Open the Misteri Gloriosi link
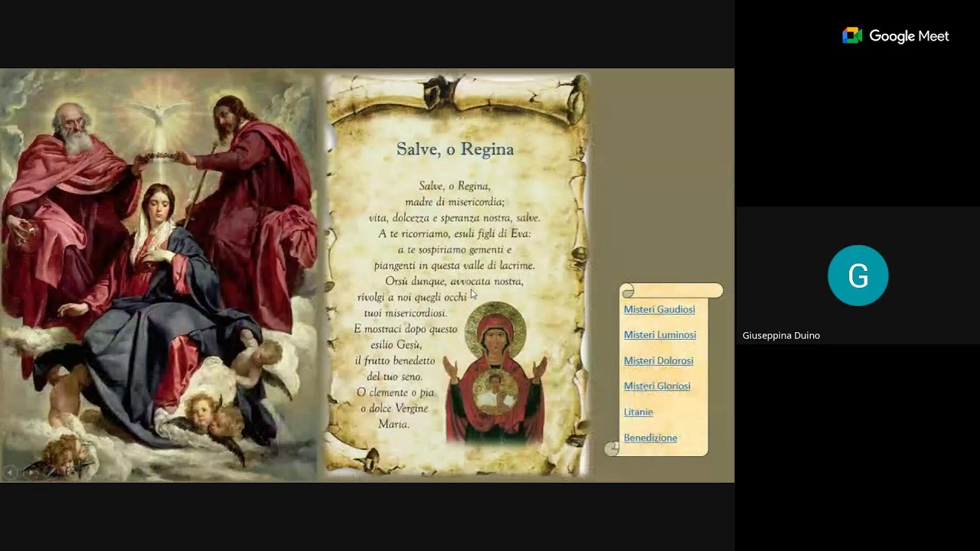Viewport: 980px width, 551px height. [x=657, y=386]
